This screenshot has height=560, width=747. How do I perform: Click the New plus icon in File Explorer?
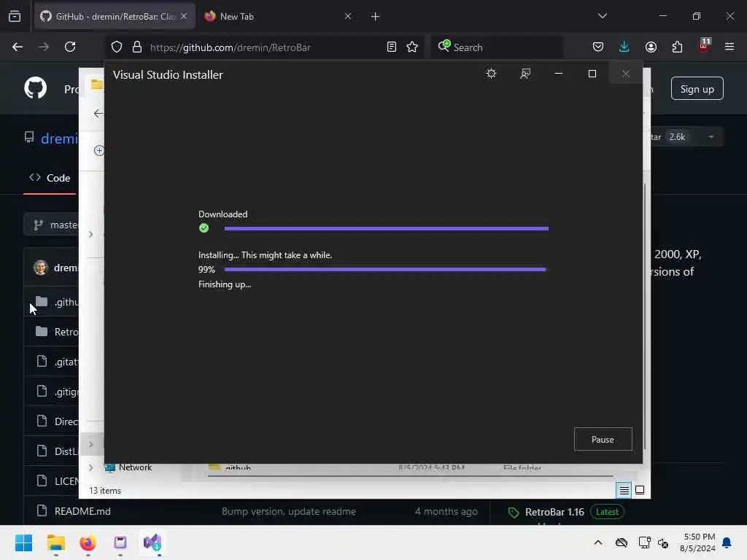98,150
